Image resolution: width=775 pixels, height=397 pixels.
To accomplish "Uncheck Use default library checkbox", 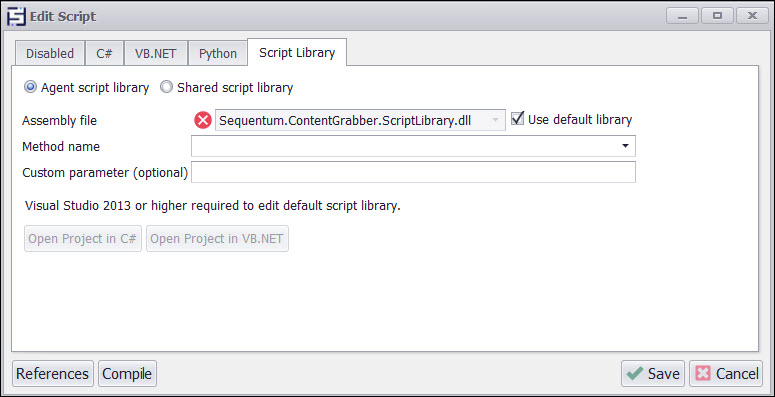I will (x=517, y=119).
